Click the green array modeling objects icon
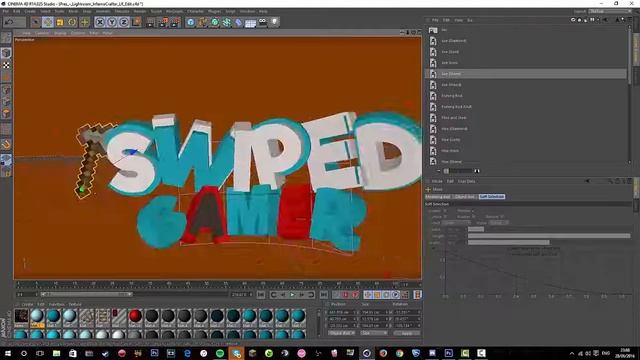 [226, 22]
